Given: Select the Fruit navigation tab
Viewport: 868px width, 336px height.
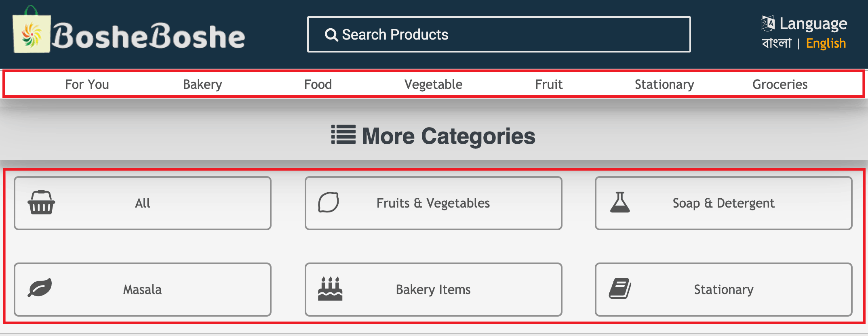Looking at the screenshot, I should 549,84.
